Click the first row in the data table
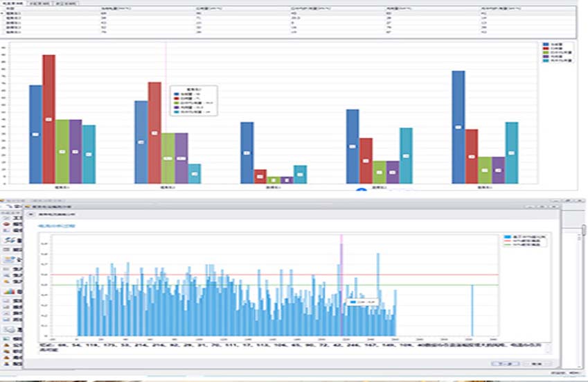588x382 pixels. click(x=55, y=13)
